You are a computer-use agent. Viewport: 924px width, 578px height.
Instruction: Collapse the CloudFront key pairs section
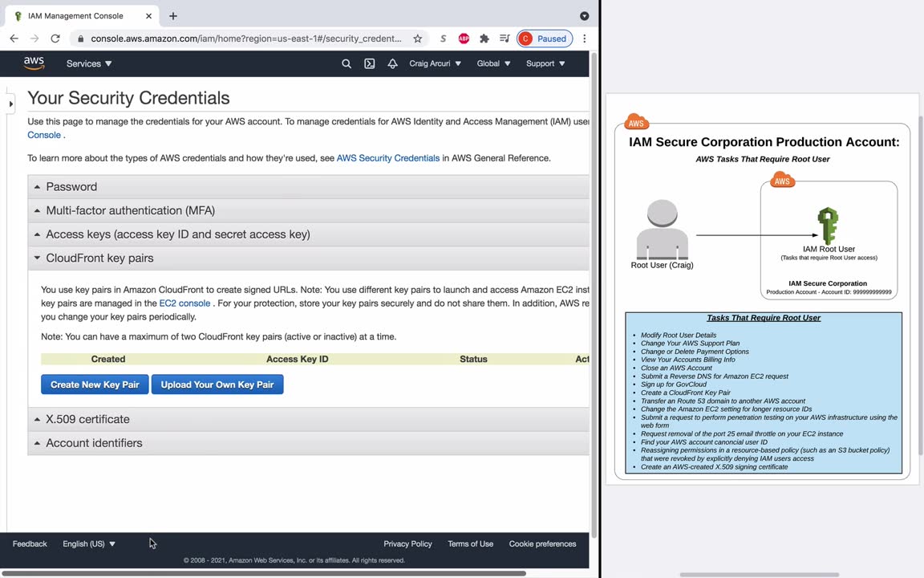point(308,258)
